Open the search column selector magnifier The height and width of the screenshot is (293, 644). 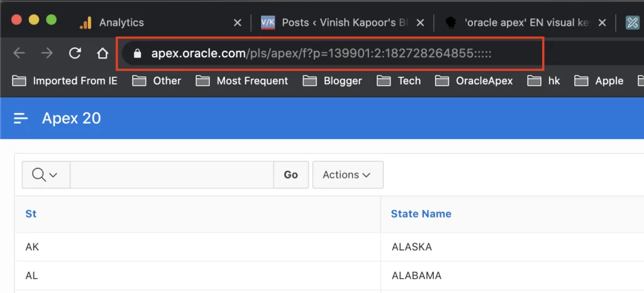[x=46, y=175]
